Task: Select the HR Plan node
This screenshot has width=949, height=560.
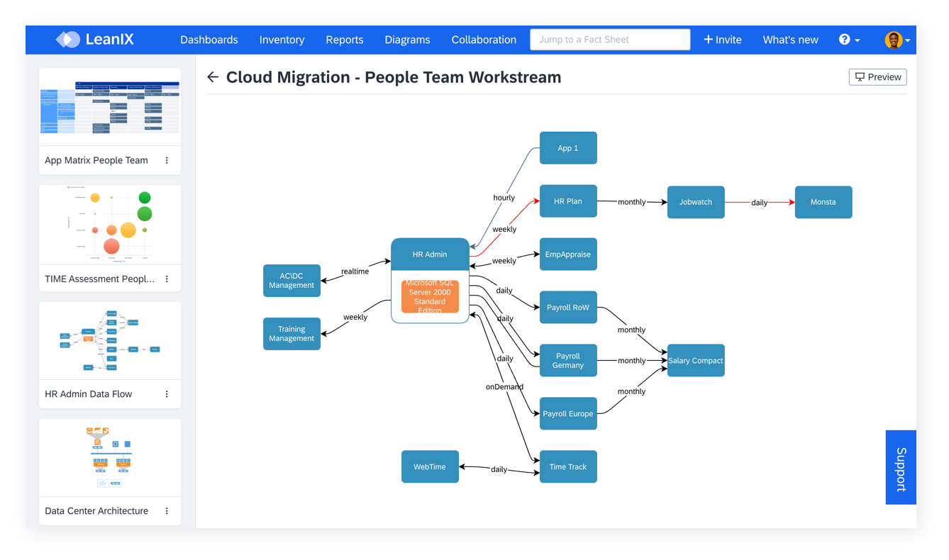Action: click(x=568, y=201)
